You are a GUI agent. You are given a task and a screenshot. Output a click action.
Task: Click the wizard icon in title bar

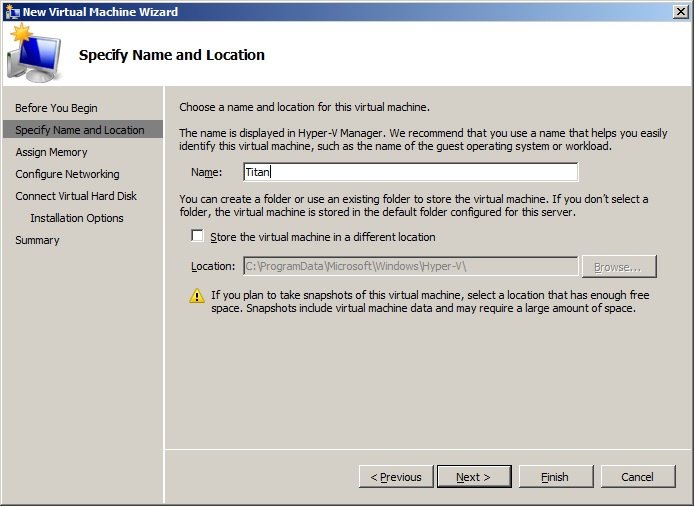[x=12, y=12]
